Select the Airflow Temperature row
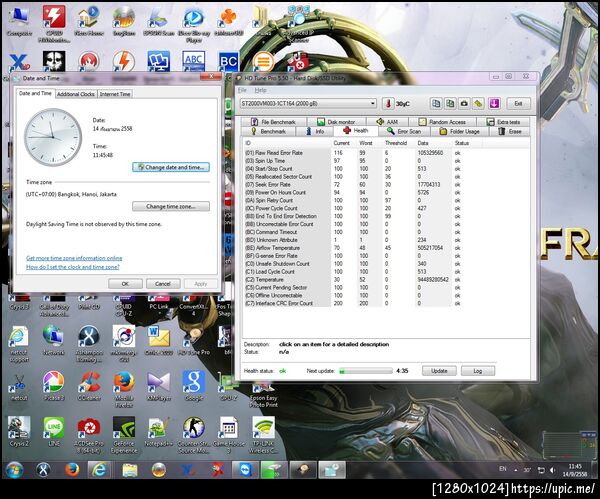The image size is (600, 499). pyautogui.click(x=354, y=248)
